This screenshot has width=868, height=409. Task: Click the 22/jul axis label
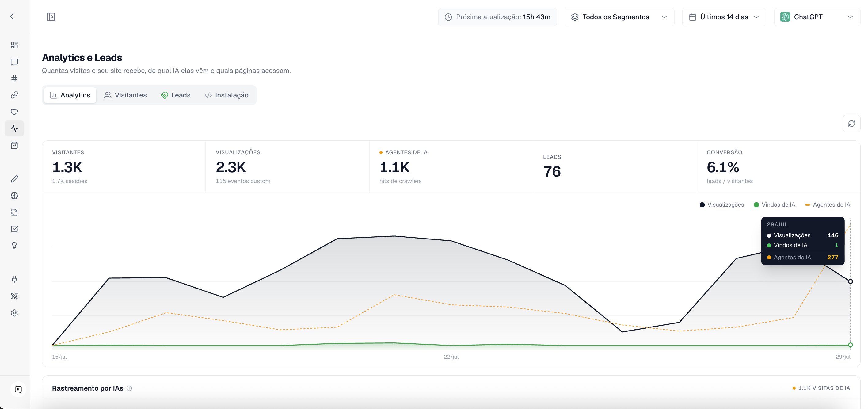coord(451,357)
